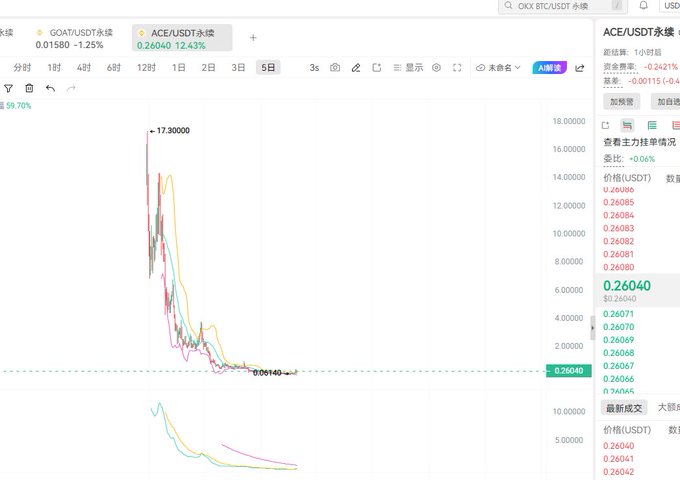Click the redo arrow icon
The height and width of the screenshot is (480, 680).
[71, 88]
